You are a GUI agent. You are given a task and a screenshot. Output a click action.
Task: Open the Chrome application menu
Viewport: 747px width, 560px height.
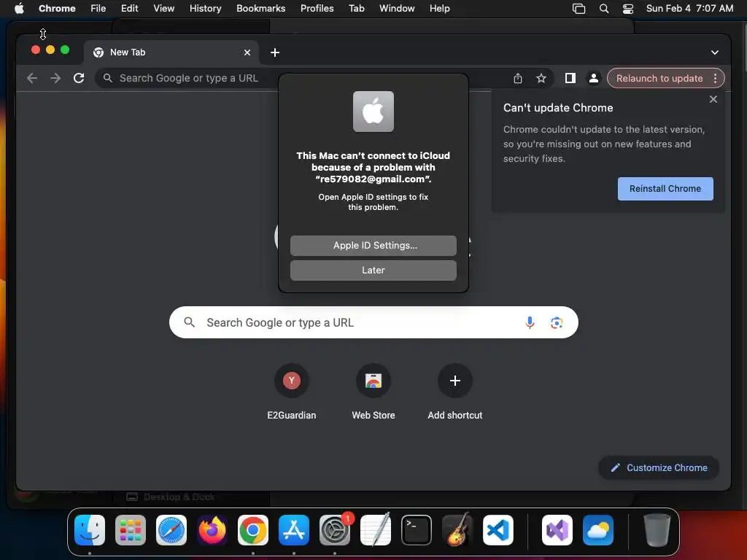pos(57,9)
